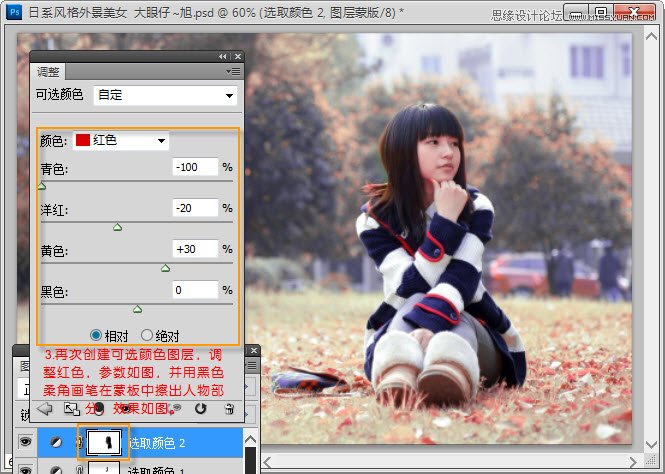Image resolution: width=665 pixels, height=474 pixels.
Task: Click the 洋红 slider handle
Action: (117, 227)
